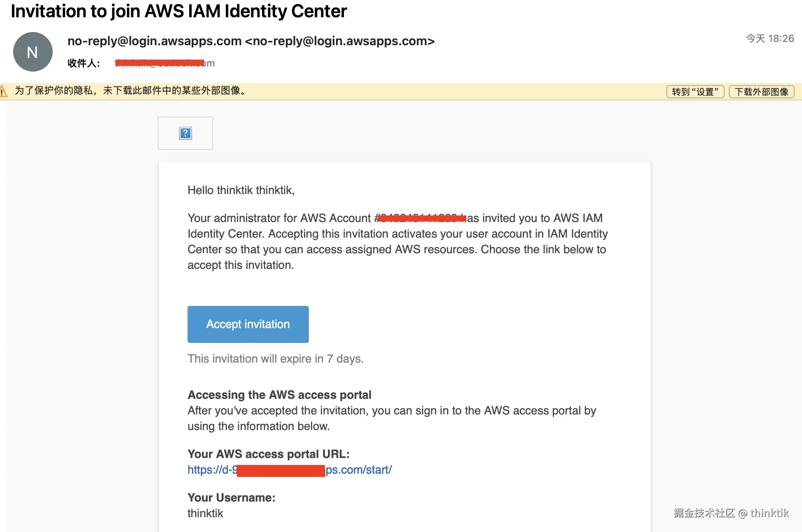Click the sender avatar with letter N

click(33, 52)
